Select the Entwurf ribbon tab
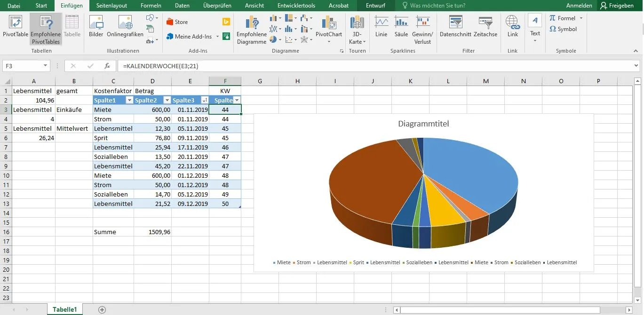Image resolution: width=644 pixels, height=315 pixels. click(376, 6)
